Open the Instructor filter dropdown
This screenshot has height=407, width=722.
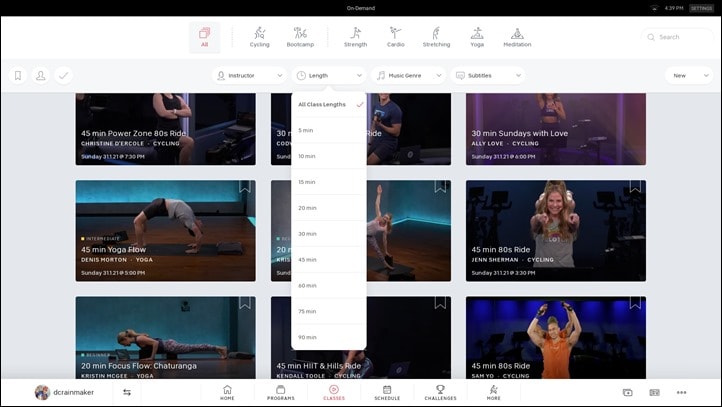[x=250, y=76]
